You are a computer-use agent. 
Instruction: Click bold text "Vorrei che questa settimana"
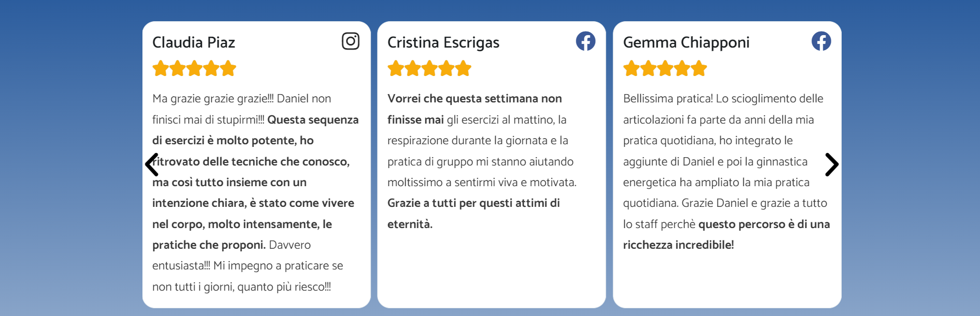point(463,98)
